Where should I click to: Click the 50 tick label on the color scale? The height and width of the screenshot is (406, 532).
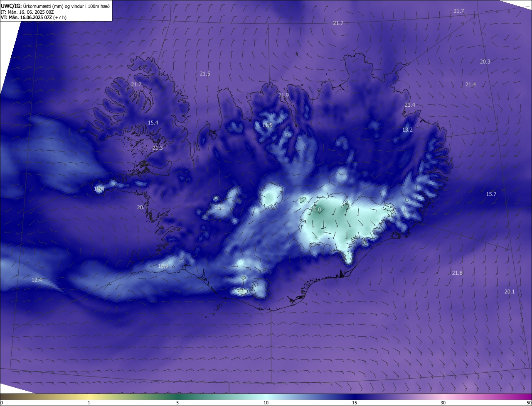(x=529, y=403)
